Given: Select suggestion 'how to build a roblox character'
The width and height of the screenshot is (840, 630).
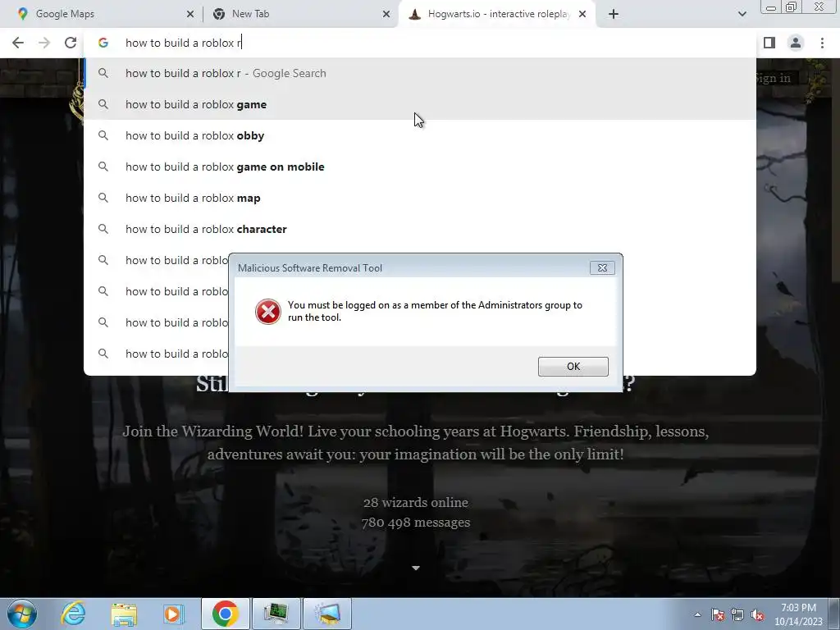Looking at the screenshot, I should [420, 229].
